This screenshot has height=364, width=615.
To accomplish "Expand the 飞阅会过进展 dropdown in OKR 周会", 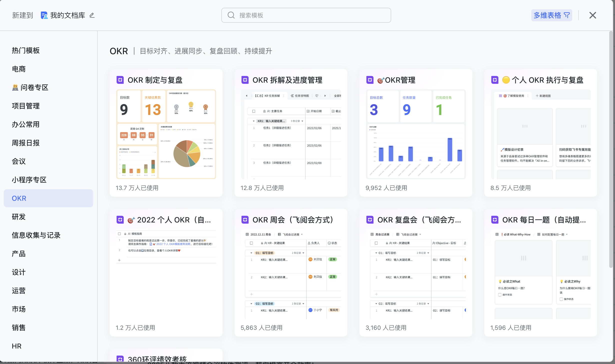I will click(302, 234).
